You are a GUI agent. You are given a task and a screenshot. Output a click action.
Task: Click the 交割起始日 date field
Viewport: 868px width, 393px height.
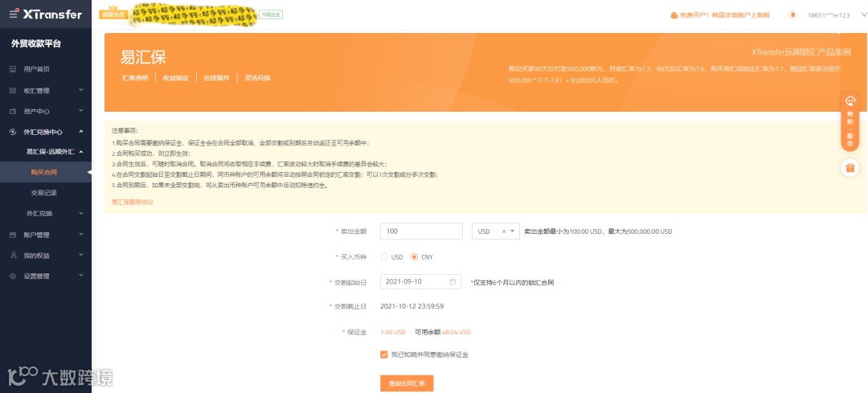click(x=421, y=282)
